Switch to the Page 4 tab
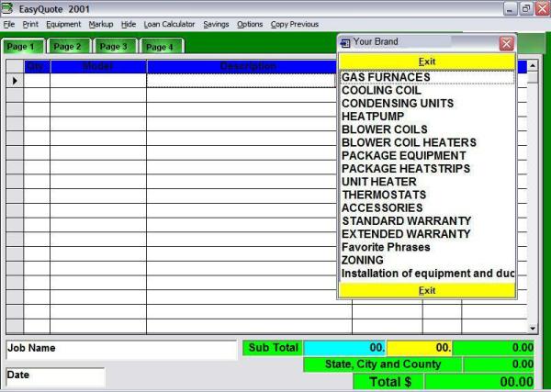Screen dimensions: 551x392 coord(161,47)
